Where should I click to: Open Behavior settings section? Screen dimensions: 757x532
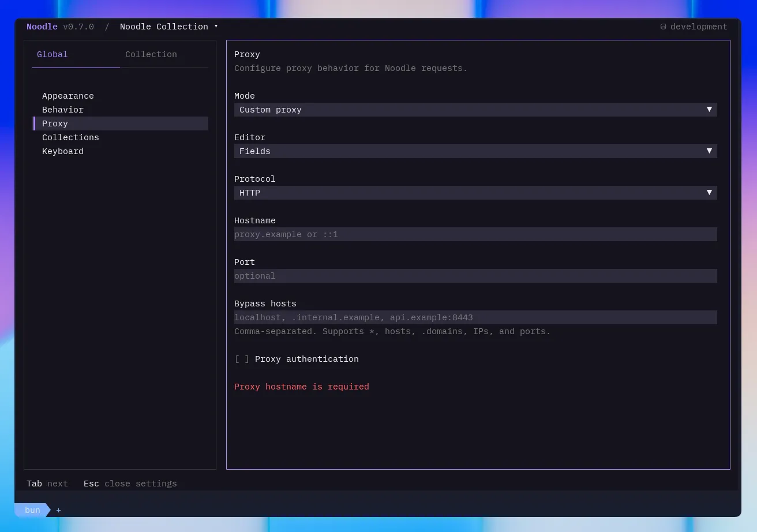pyautogui.click(x=120, y=110)
